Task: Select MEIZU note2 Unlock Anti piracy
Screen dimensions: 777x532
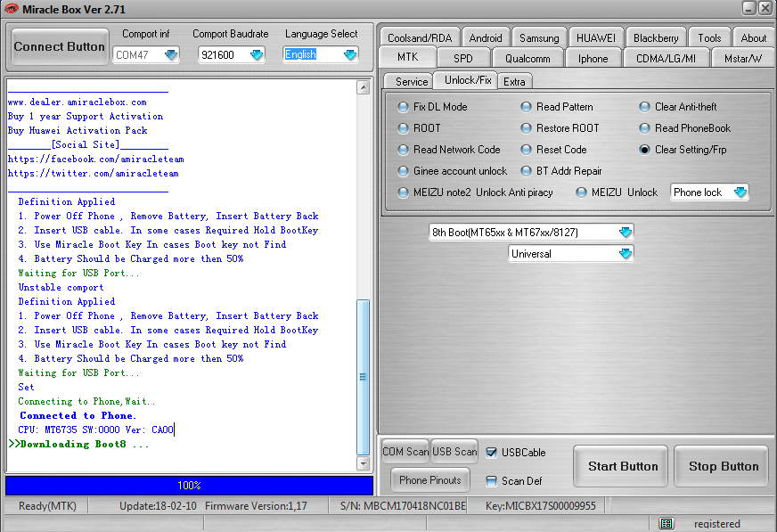Action: (x=404, y=192)
